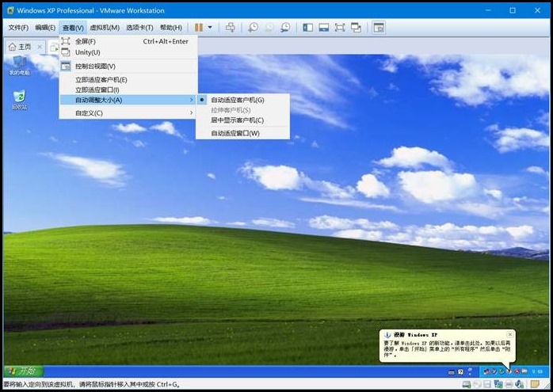This screenshot has height=392, width=553.
Task: Open the 帮助(H) menu
Action: [x=171, y=28]
